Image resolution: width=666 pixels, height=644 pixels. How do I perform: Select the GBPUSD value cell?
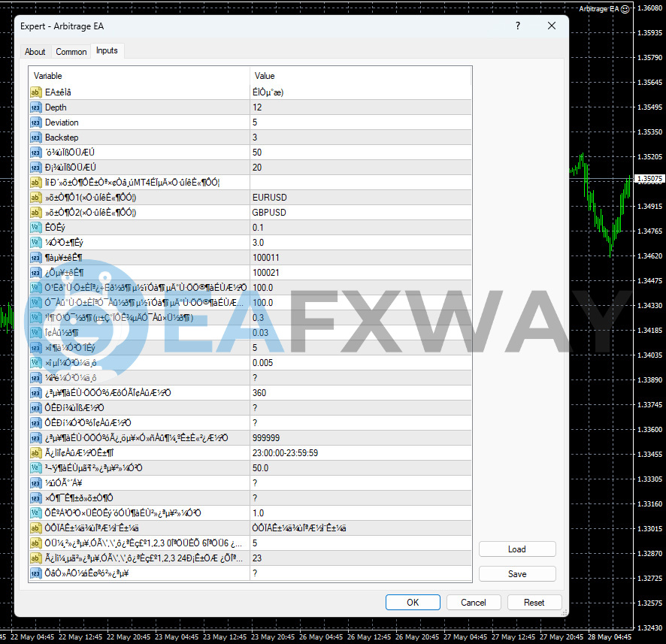coord(361,213)
